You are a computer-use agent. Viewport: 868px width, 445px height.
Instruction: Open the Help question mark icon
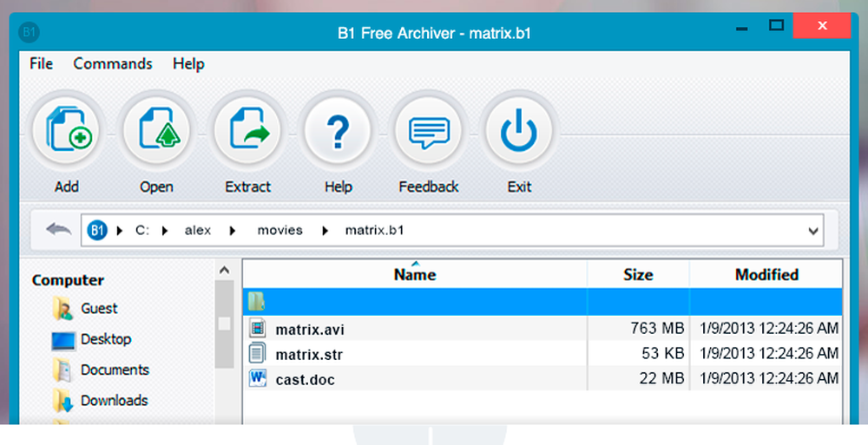click(x=338, y=132)
